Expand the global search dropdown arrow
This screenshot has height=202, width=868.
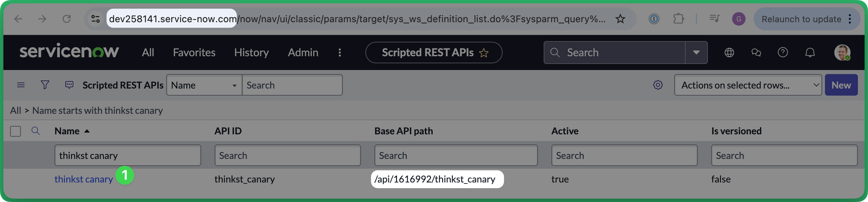click(x=696, y=53)
